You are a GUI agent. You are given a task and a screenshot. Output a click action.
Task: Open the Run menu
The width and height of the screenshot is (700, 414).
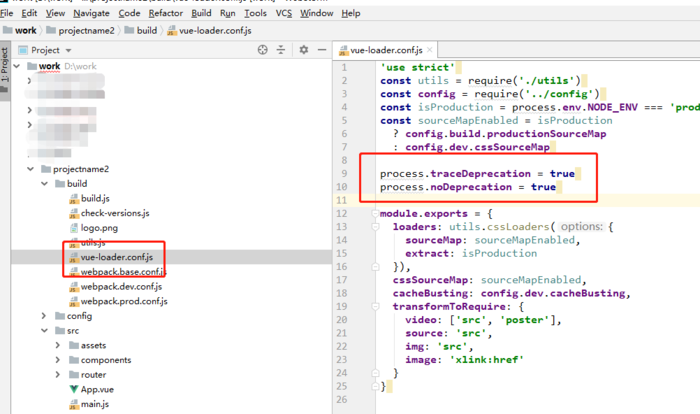click(228, 13)
